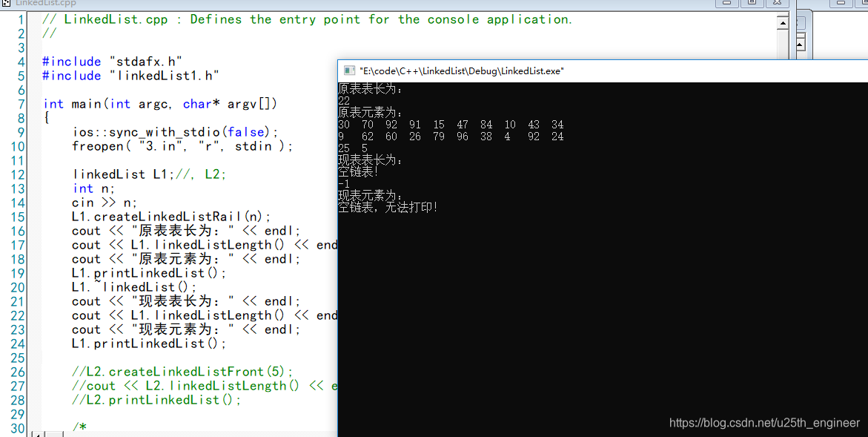868x437 pixels.
Task: Click the 'linkedList L1;//, L2;' declaration
Action: pyautogui.click(x=149, y=174)
